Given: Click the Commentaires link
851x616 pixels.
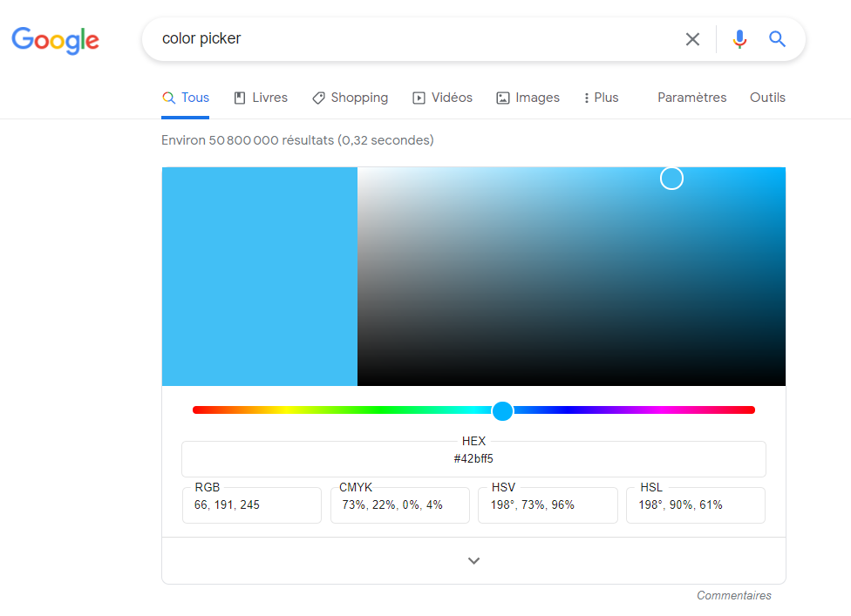Looking at the screenshot, I should tap(733, 595).
